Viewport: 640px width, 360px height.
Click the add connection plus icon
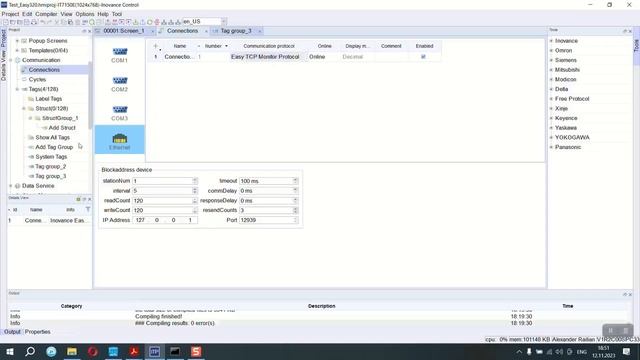tap(156, 46)
